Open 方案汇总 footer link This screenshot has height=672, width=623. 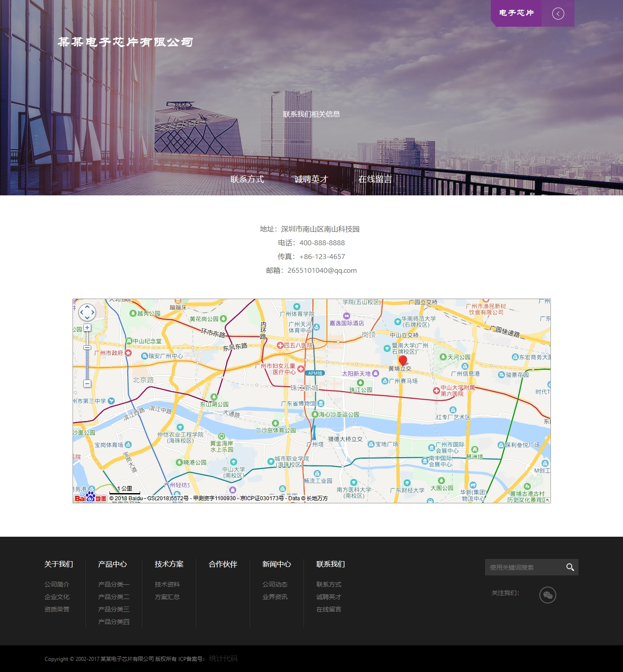coord(167,597)
